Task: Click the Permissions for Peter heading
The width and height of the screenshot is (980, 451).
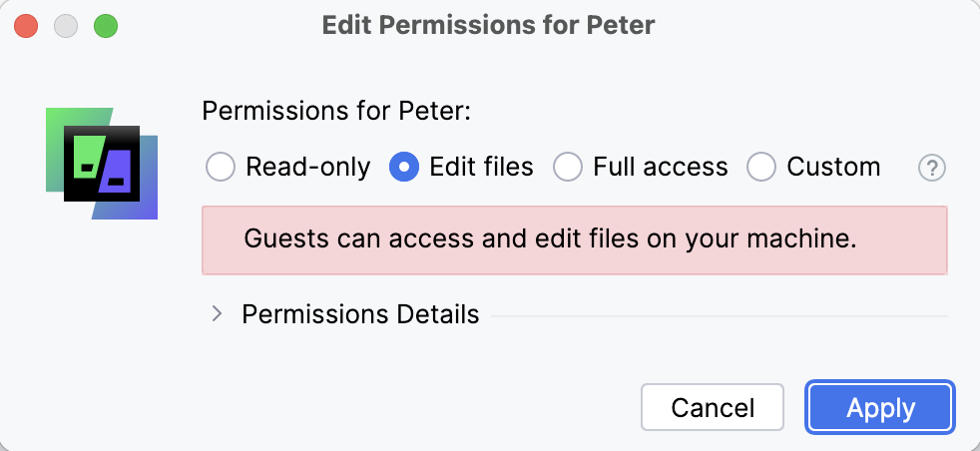Action: [335, 110]
